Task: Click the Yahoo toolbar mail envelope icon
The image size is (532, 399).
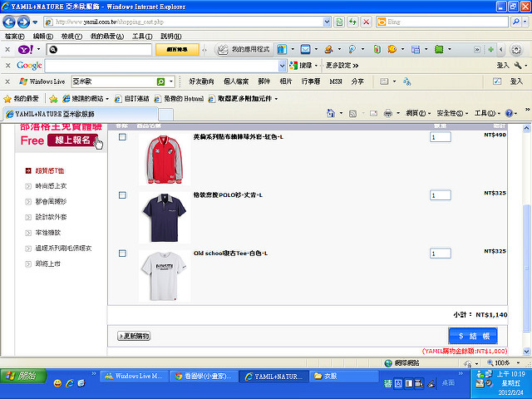Action: pyautogui.click(x=305, y=50)
